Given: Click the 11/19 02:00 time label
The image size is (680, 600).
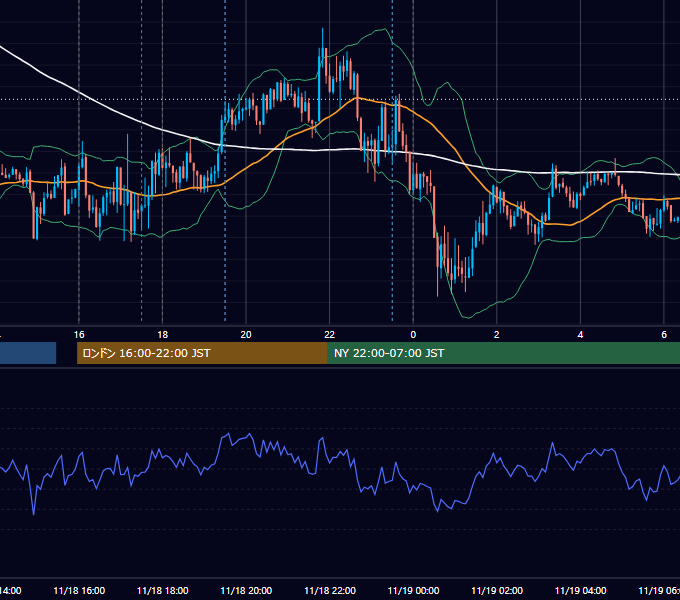Looking at the screenshot, I should (x=497, y=591).
